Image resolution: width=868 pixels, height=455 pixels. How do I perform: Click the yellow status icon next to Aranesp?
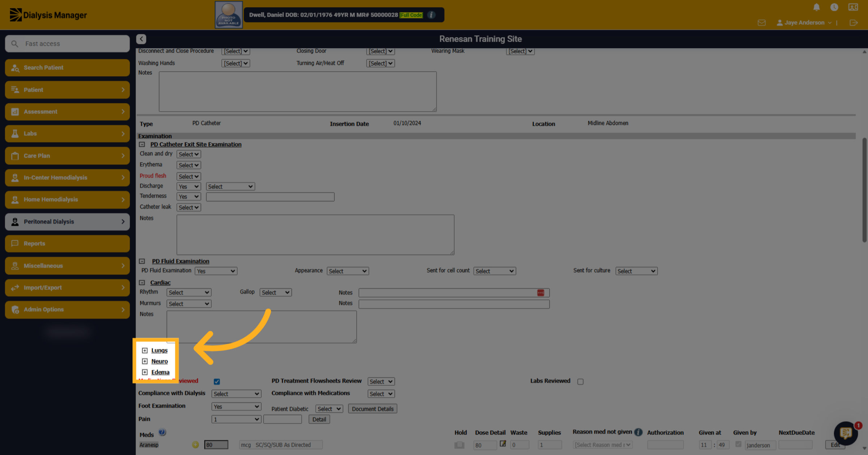coord(195,445)
